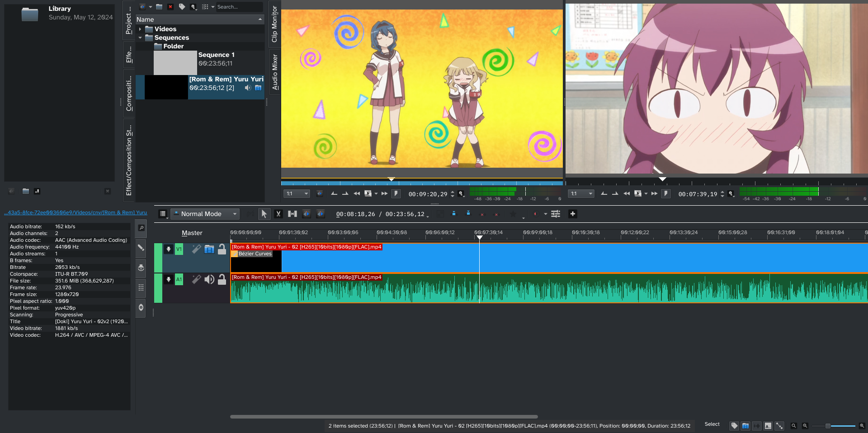
Task: Switch to the Effects tab
Action: 129,54
